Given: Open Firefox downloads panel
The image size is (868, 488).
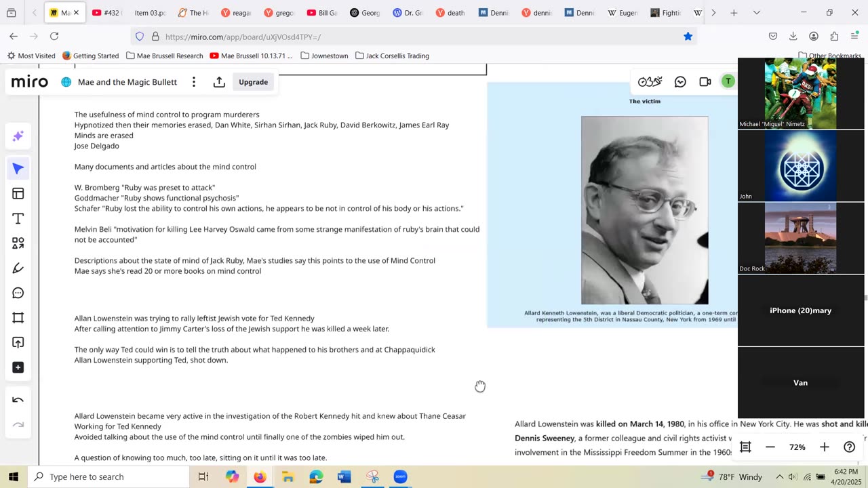Looking at the screenshot, I should [793, 37].
